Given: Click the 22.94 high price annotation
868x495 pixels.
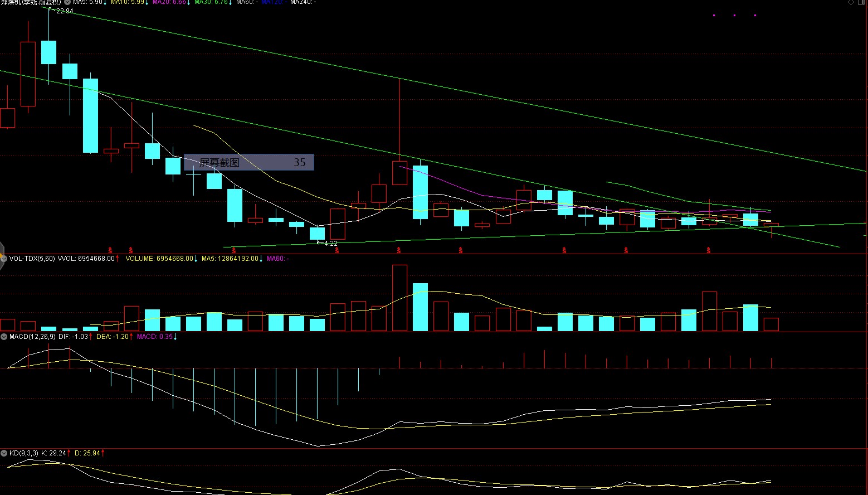Looking at the screenshot, I should tap(65, 11).
